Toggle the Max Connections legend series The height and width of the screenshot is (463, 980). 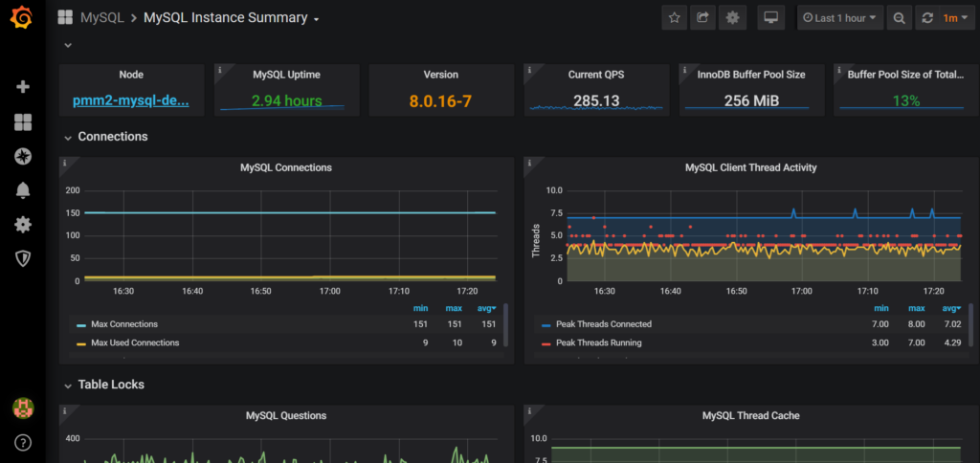coord(123,324)
